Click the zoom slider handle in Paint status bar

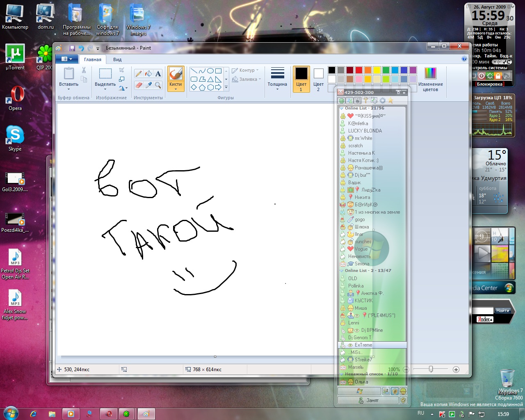pyautogui.click(x=431, y=369)
